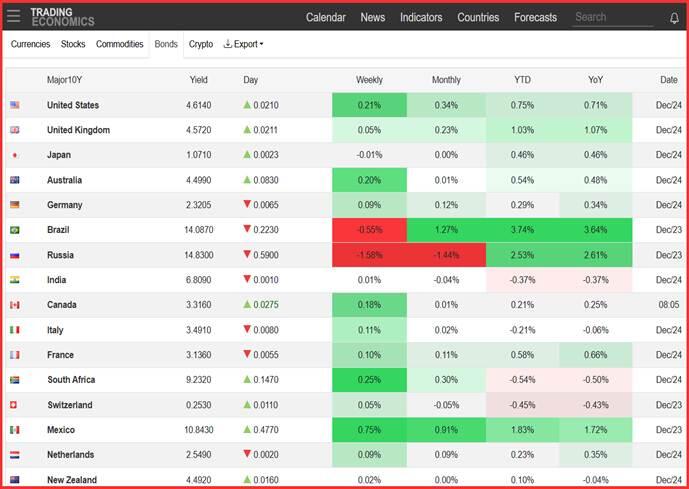Image resolution: width=689 pixels, height=489 pixels.
Task: Sort table by Weekly column header
Action: 369,80
